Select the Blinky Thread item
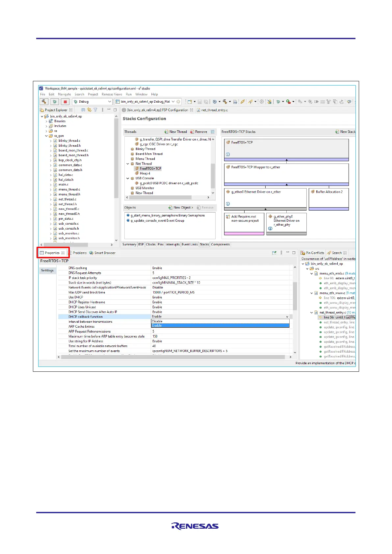The width and height of the screenshot is (392, 554). 145,149
